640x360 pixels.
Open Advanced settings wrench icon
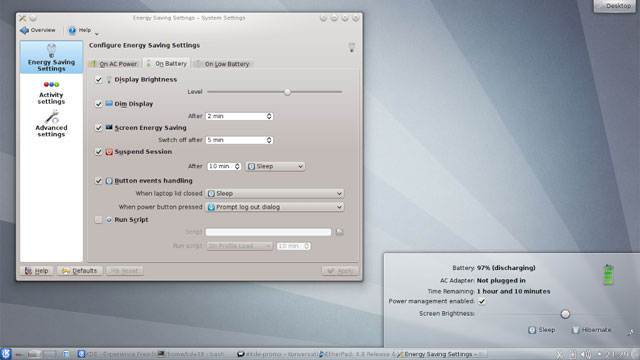(x=52, y=117)
